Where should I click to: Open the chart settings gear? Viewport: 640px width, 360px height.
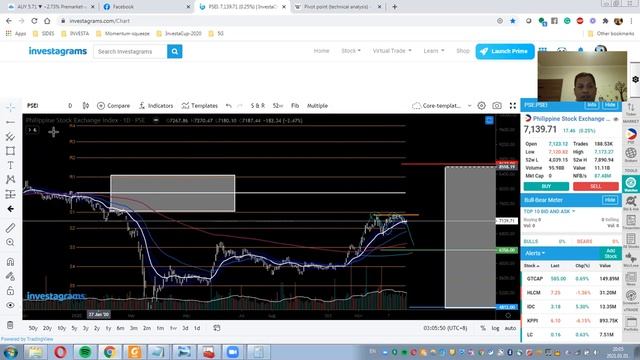482,106
